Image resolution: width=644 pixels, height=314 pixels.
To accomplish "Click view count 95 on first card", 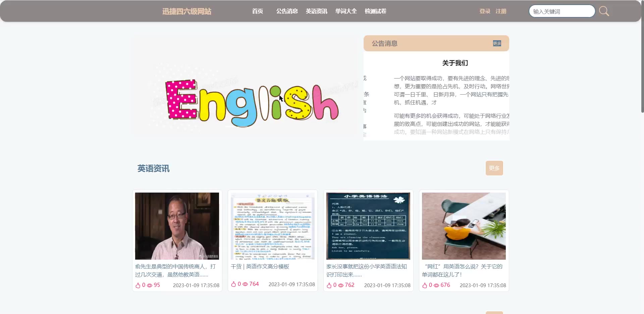I will click(157, 285).
